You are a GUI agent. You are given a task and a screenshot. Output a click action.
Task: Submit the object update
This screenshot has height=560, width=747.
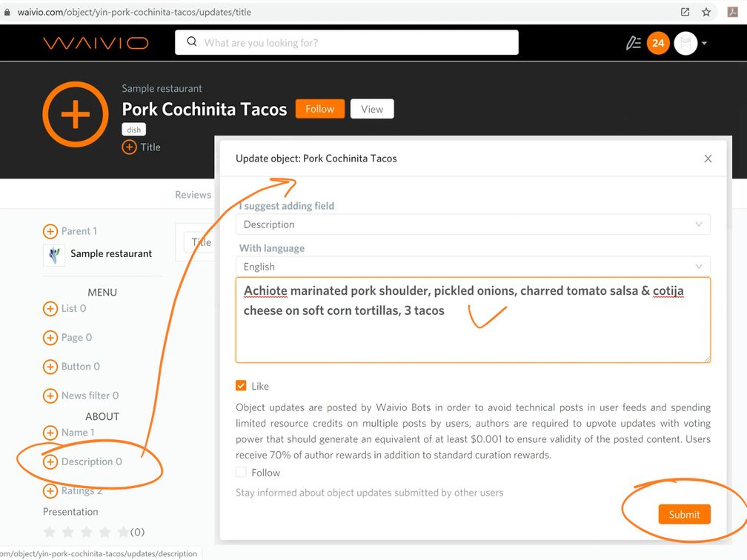683,515
